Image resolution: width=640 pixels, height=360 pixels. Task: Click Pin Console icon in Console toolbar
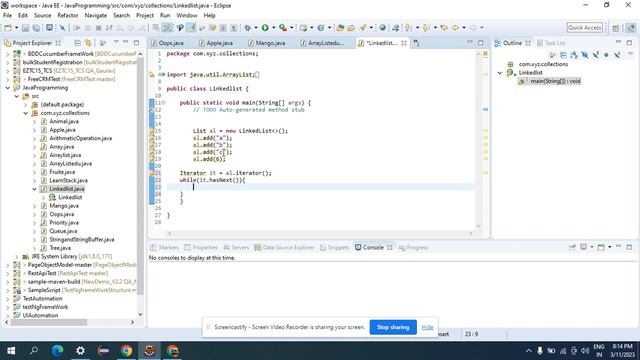[x=572, y=247]
